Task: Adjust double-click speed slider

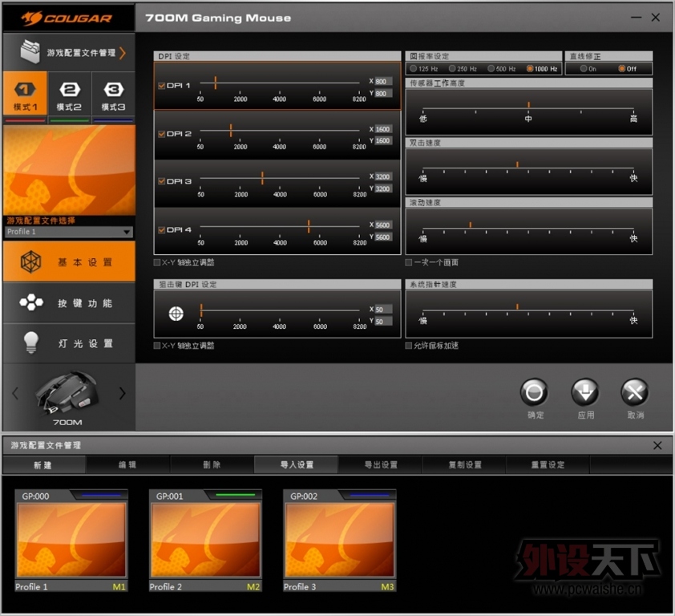Action: tap(517, 164)
